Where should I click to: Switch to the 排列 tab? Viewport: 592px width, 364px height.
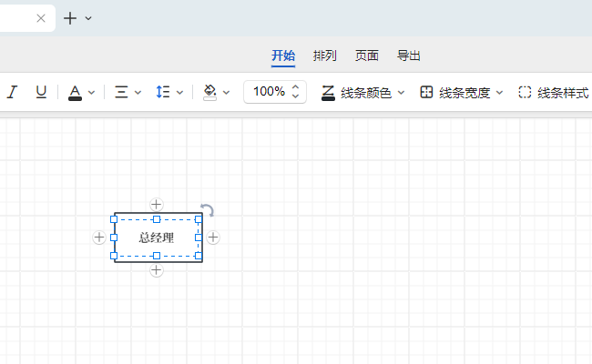[325, 56]
